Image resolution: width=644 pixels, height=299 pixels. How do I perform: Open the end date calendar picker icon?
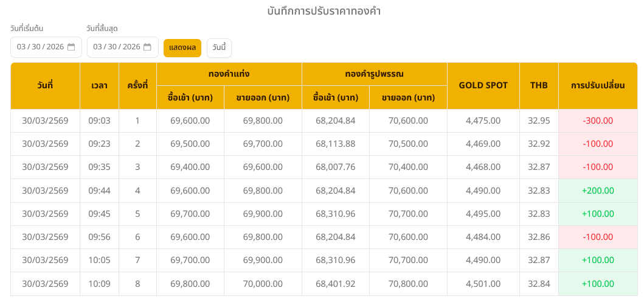click(147, 47)
